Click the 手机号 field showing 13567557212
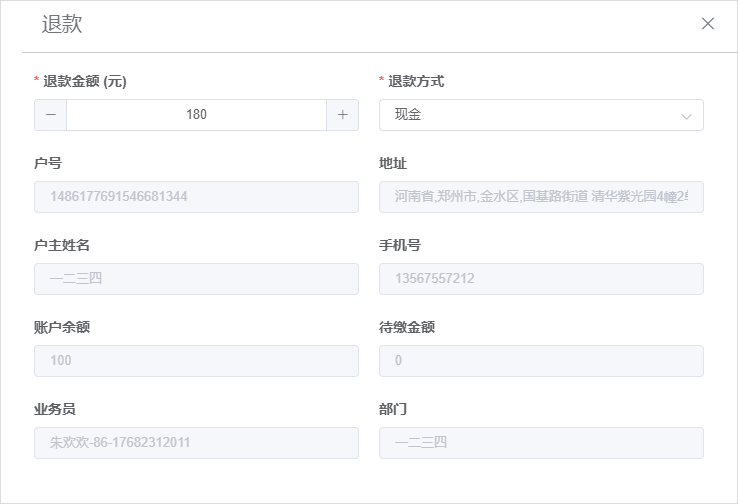738x504 pixels. coord(541,279)
